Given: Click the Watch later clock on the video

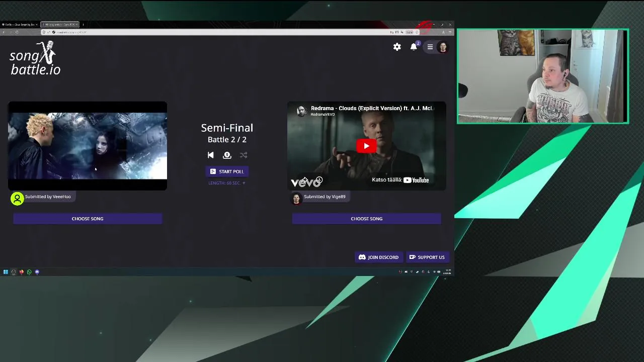Looking at the screenshot, I should (319, 179).
